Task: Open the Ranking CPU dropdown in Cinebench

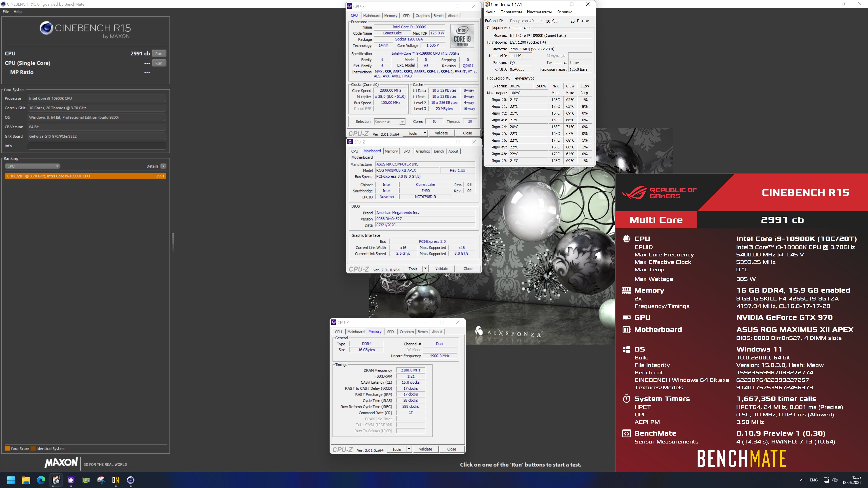Action: coord(33,166)
